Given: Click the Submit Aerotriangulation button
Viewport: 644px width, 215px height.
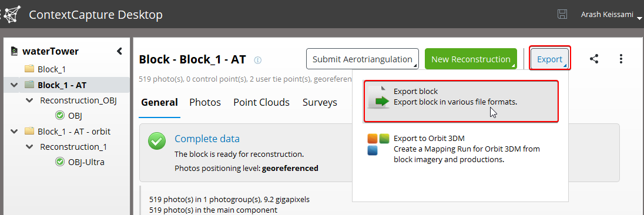Looking at the screenshot, I should [x=362, y=59].
